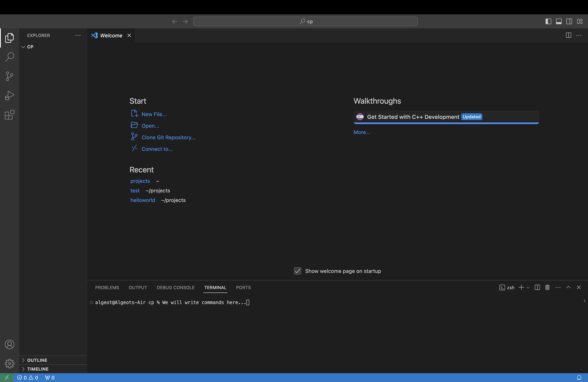Open the Search view in the activity bar
The image size is (588, 382).
tap(9, 57)
